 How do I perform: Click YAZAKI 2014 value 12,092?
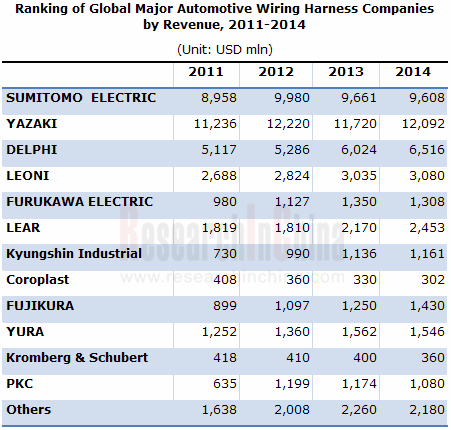[x=423, y=124]
